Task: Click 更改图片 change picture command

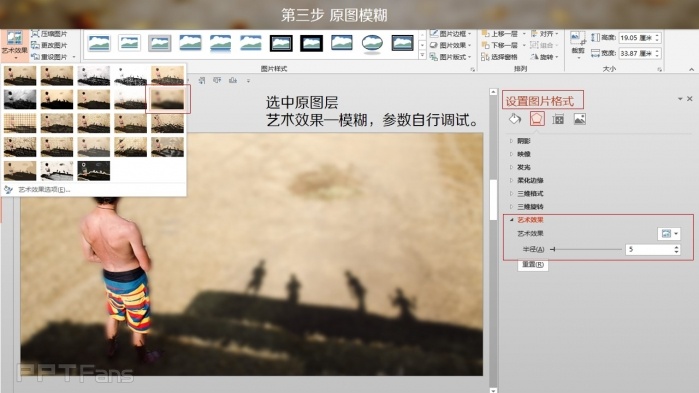Action: click(x=49, y=45)
